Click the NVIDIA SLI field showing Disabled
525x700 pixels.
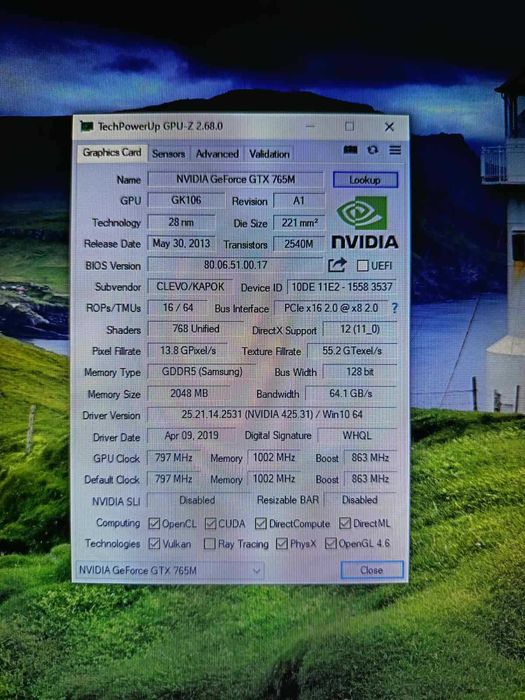pyautogui.click(x=197, y=500)
